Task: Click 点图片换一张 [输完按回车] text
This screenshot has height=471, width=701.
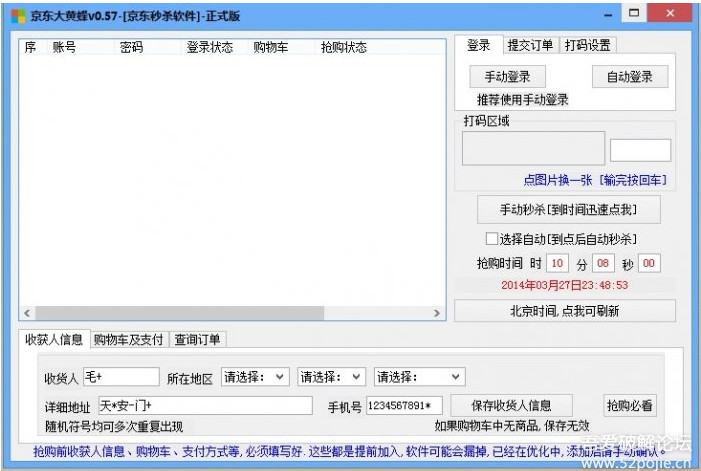Action: [595, 180]
